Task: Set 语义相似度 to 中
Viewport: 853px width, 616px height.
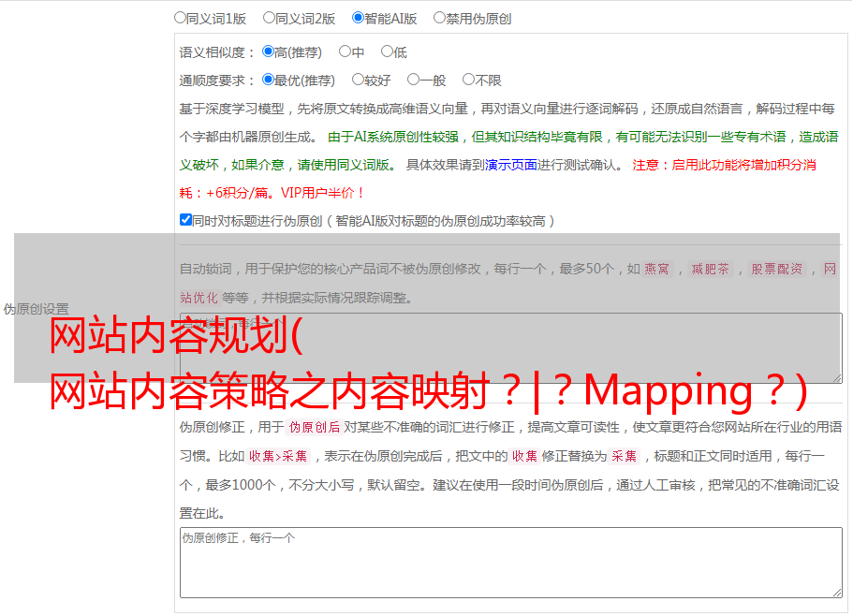Action: [345, 52]
